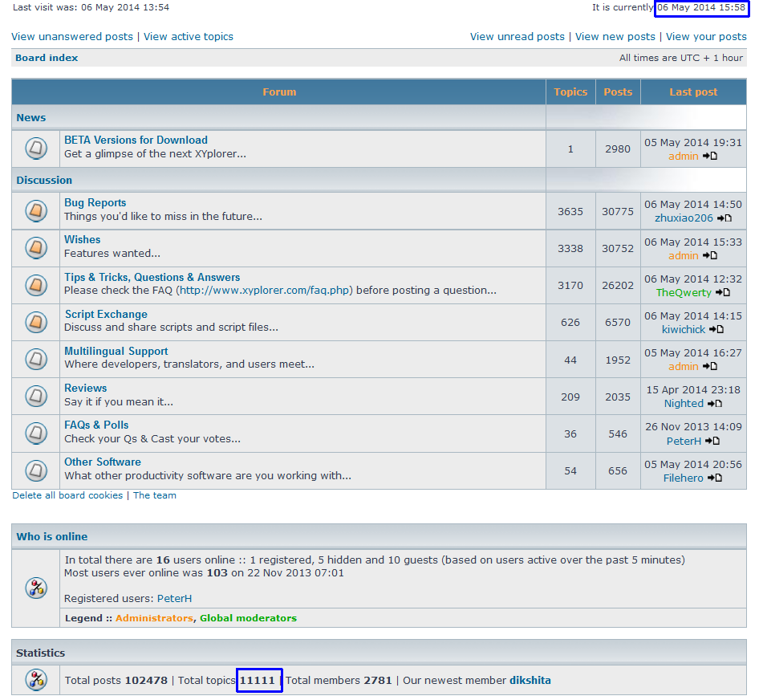View latest post icon beside TheQwerty
The height and width of the screenshot is (700, 759).
[723, 293]
